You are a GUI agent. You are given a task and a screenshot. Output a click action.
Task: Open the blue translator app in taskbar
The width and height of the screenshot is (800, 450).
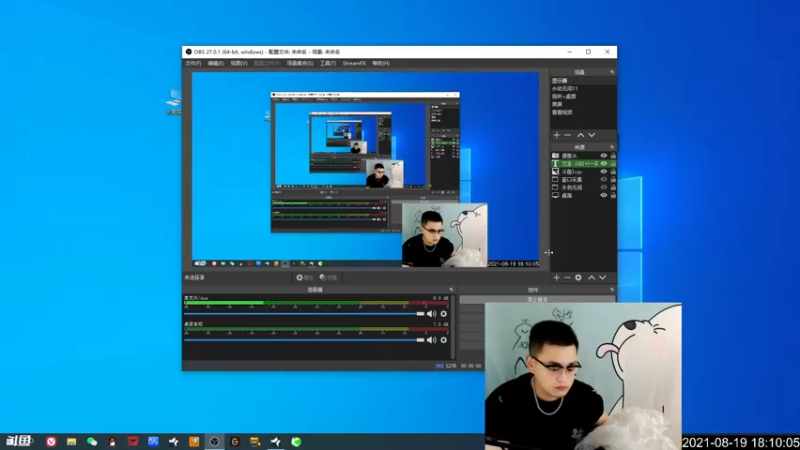pos(153,442)
